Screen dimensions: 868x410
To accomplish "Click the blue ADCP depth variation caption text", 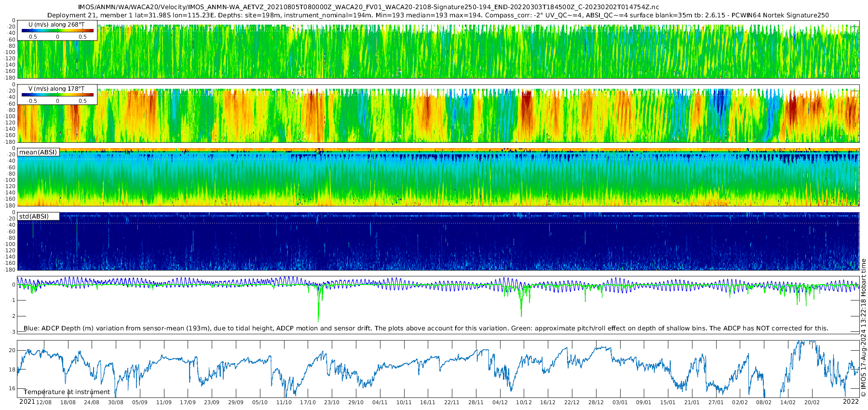I will click(x=426, y=328).
